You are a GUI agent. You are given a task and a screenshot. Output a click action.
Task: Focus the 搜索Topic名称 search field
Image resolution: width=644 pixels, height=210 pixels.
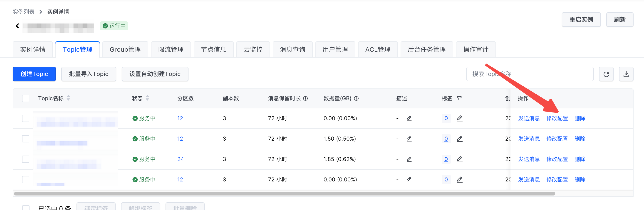coord(530,74)
